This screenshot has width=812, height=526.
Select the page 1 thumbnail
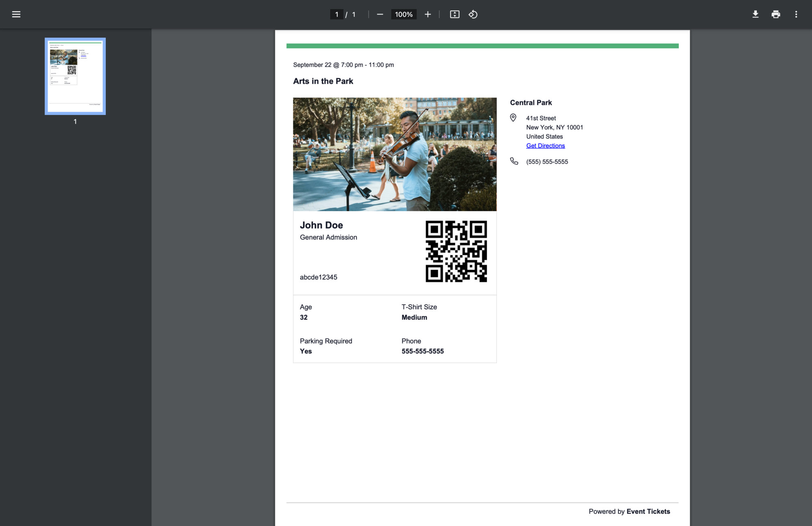tap(75, 76)
